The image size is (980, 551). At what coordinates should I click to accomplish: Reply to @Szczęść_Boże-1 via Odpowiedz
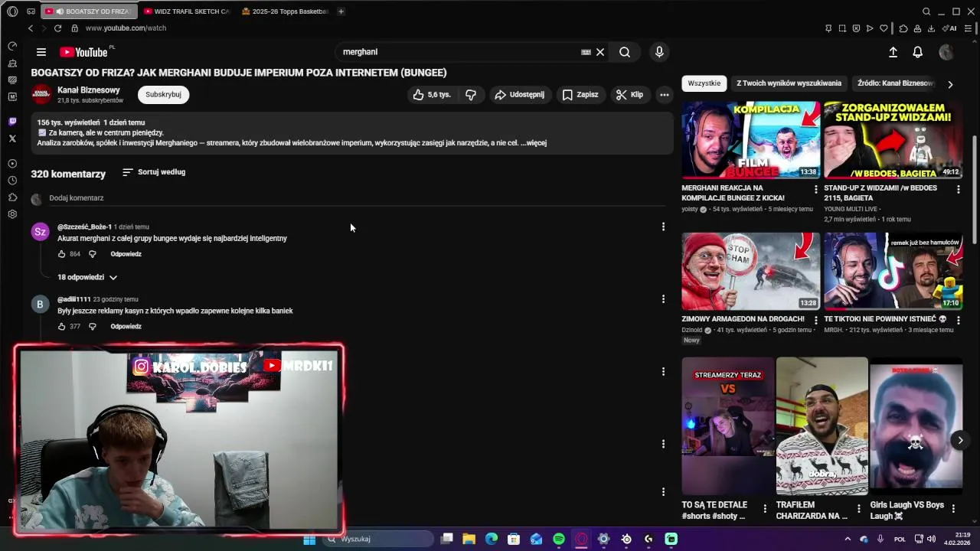(126, 254)
